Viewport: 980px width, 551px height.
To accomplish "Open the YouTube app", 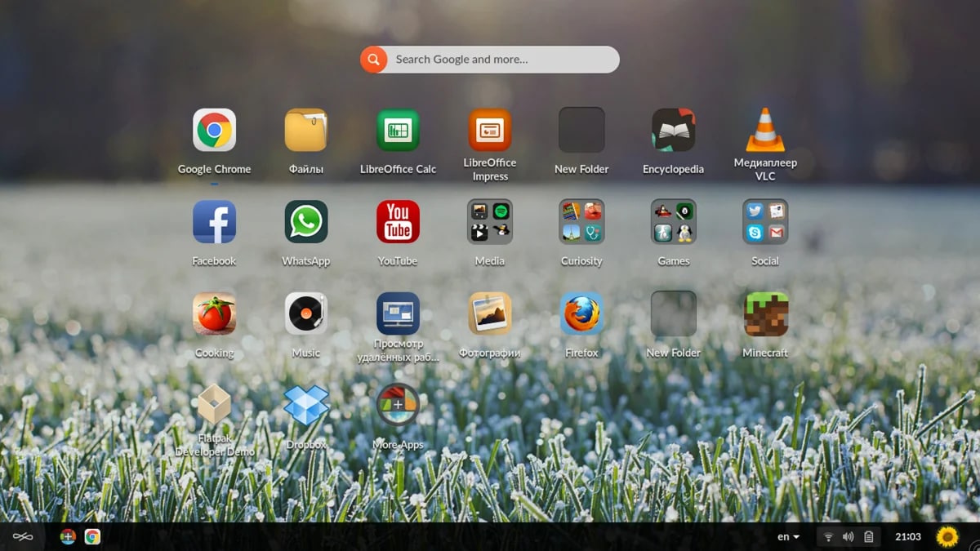I will coord(398,222).
